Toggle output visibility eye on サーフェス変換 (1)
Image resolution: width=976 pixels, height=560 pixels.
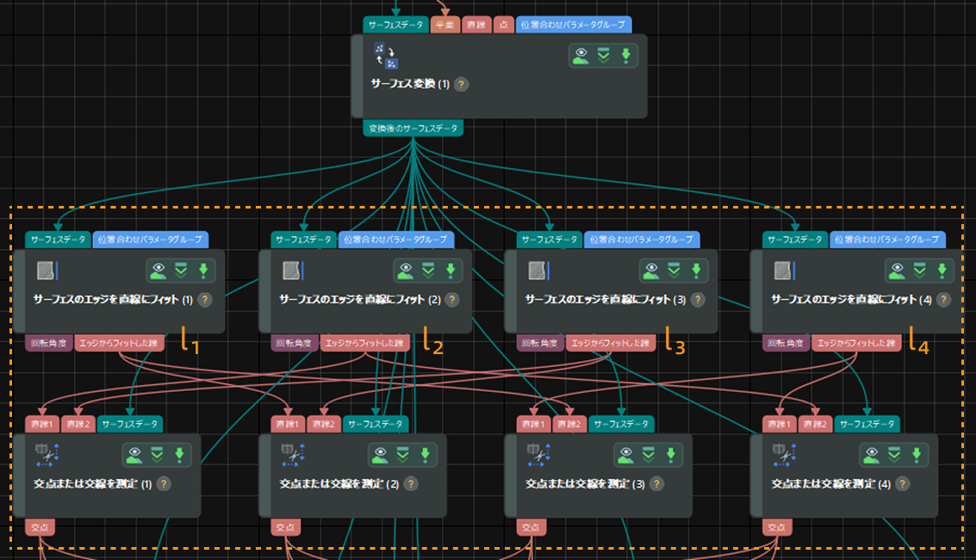click(x=581, y=55)
